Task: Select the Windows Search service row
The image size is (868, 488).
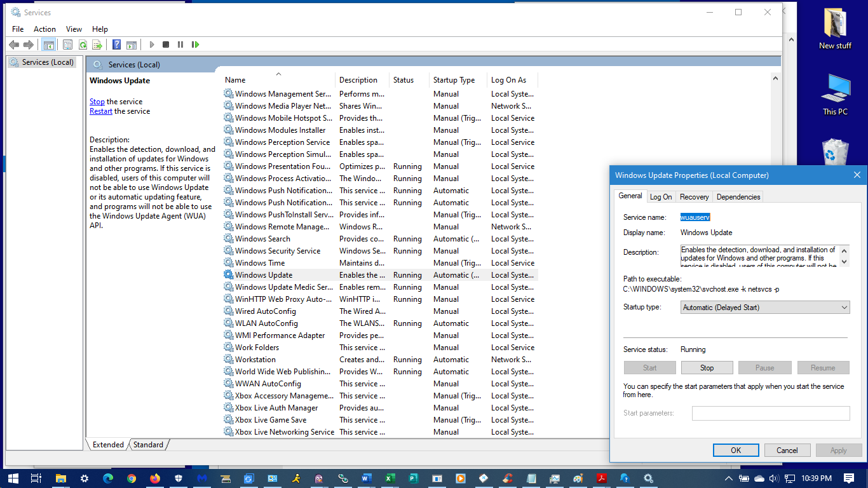Action: pos(381,239)
